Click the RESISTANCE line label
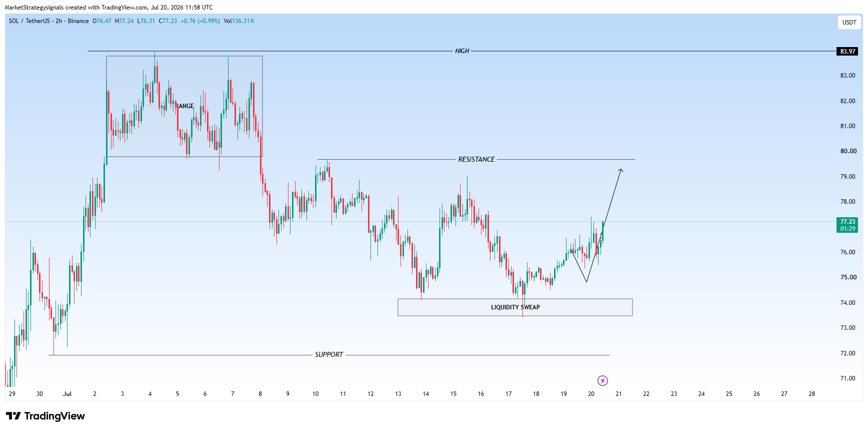The image size is (868, 431). [476, 159]
